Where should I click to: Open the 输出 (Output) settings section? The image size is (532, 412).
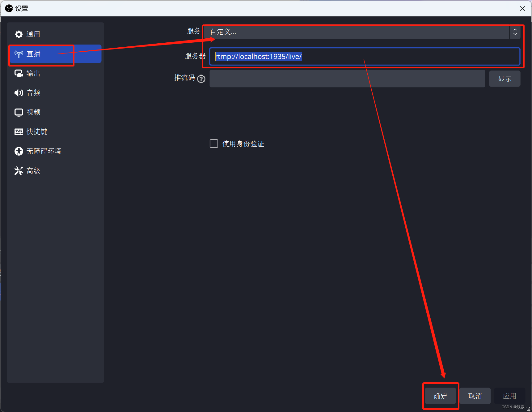[33, 73]
